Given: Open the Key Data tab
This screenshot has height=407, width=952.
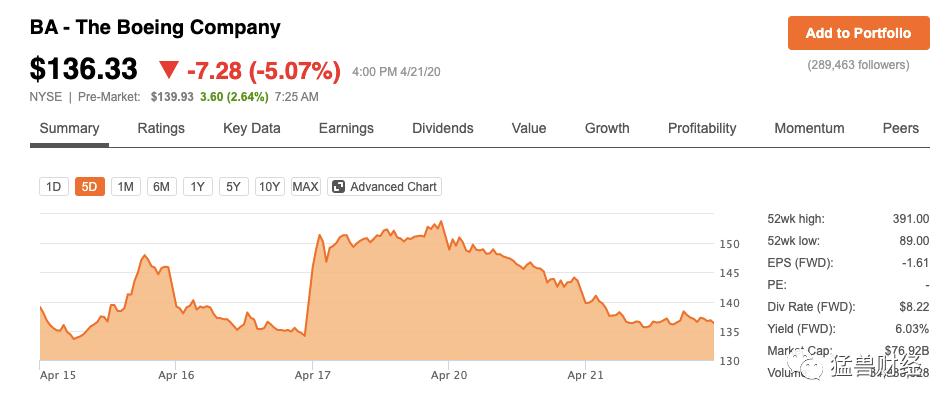Looking at the screenshot, I should pyautogui.click(x=252, y=128).
